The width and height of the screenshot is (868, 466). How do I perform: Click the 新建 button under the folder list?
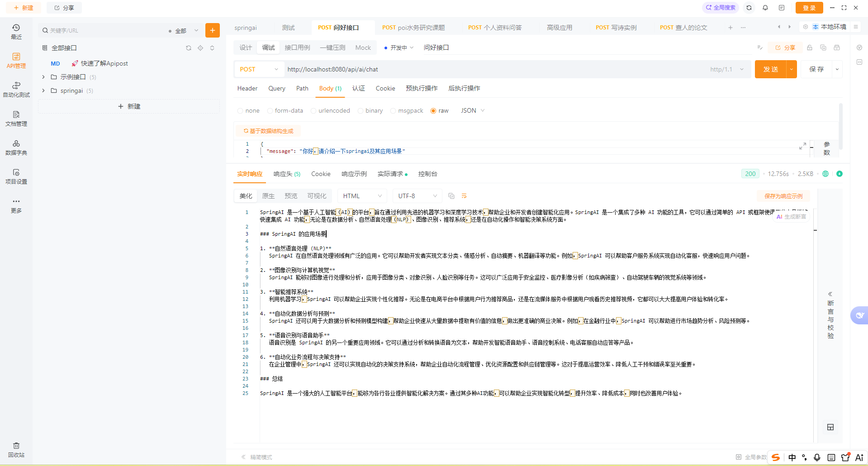(129, 106)
